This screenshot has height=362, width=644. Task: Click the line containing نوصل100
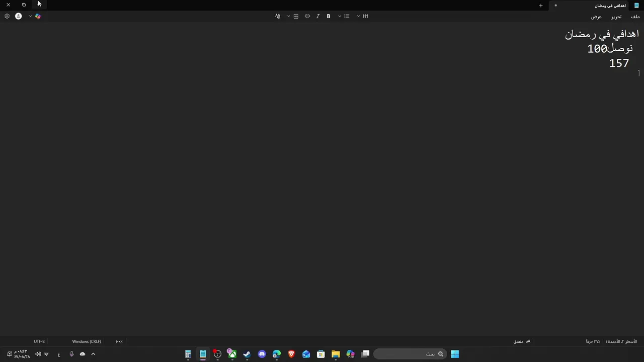tap(610, 49)
